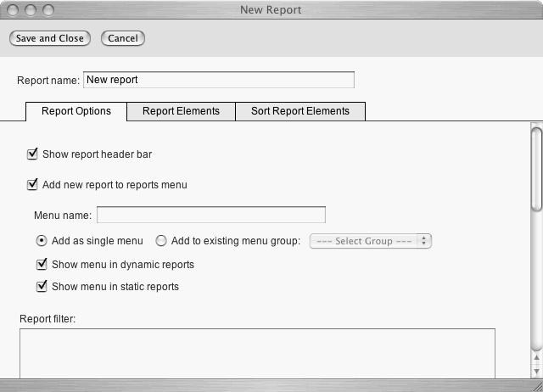Select the Add as single menu option

coord(42,241)
